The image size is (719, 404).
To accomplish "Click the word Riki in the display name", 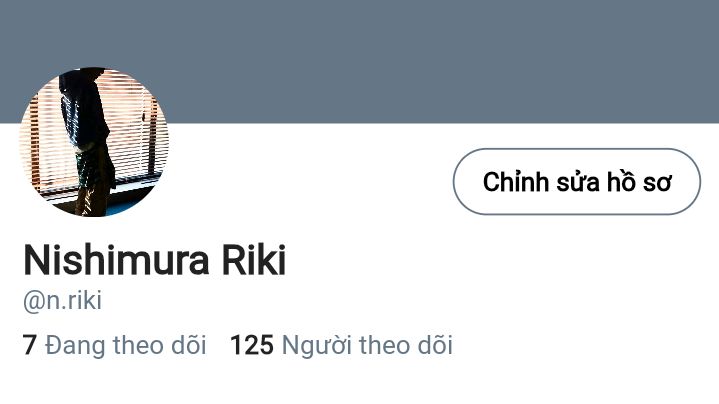I will (x=254, y=260).
